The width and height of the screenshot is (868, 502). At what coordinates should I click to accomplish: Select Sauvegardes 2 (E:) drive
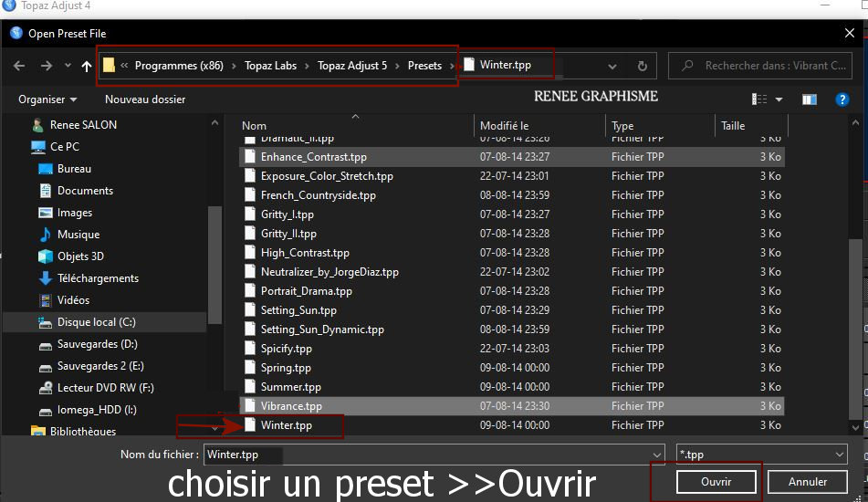100,366
